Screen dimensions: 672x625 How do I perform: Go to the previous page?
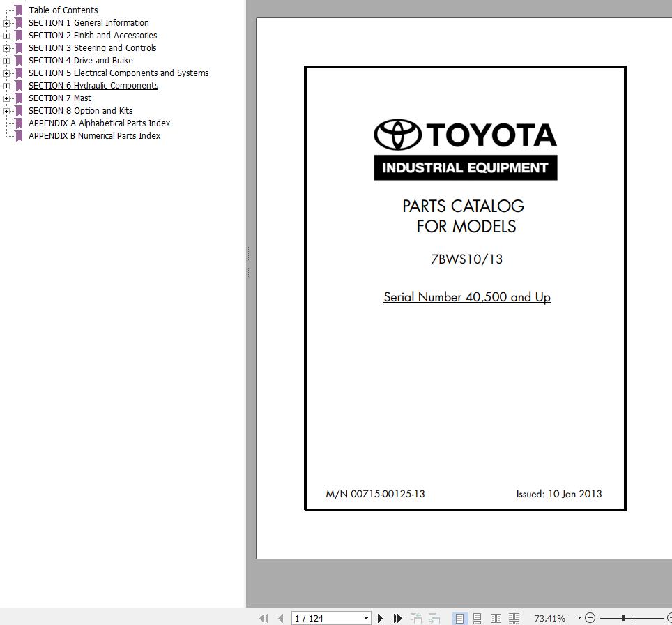281,618
